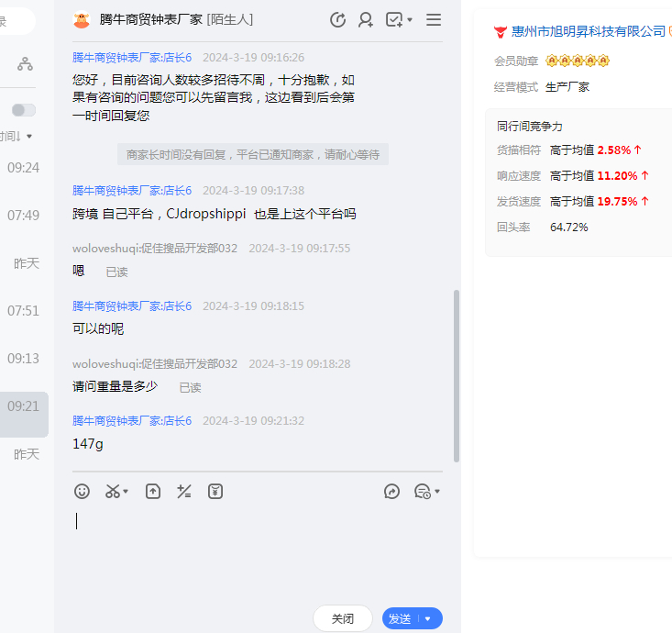This screenshot has height=633, width=672.
Task: Select the 07:49 conversation in sidebar
Action: pyautogui.click(x=24, y=216)
